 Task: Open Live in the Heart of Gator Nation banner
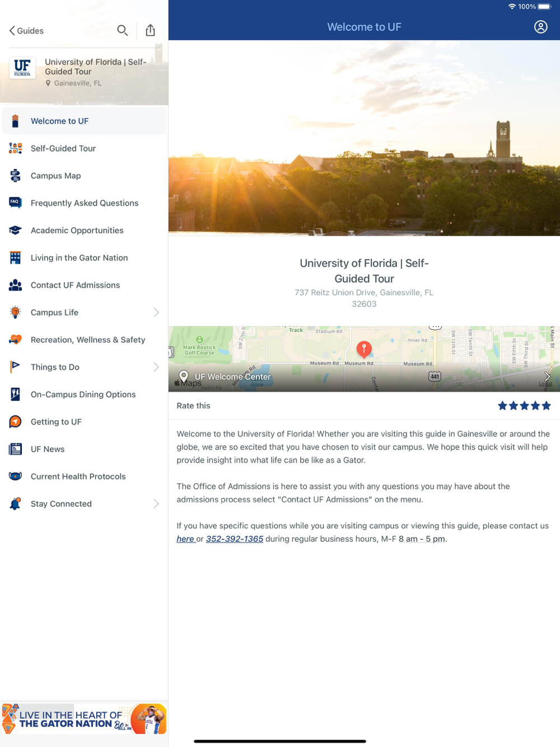(x=84, y=719)
